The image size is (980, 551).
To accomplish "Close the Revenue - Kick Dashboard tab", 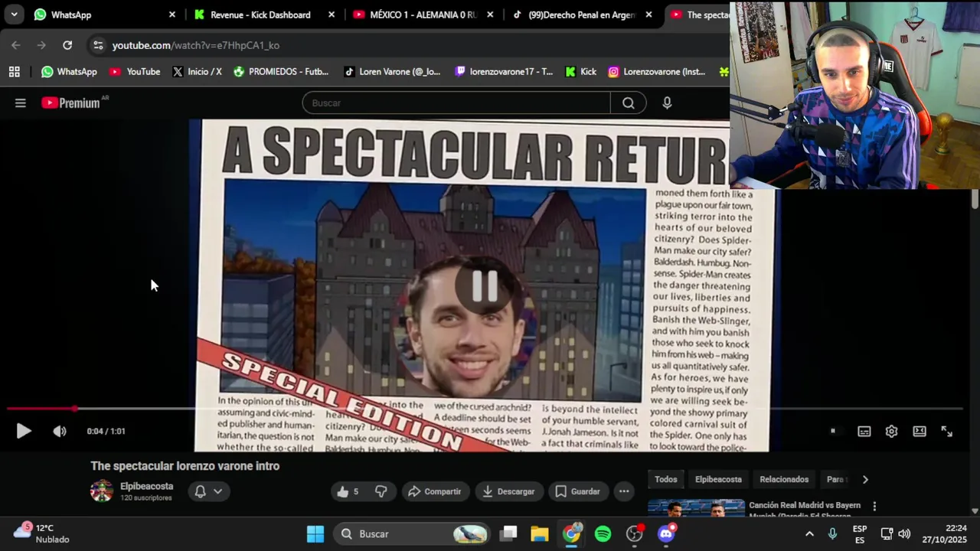I will [331, 15].
